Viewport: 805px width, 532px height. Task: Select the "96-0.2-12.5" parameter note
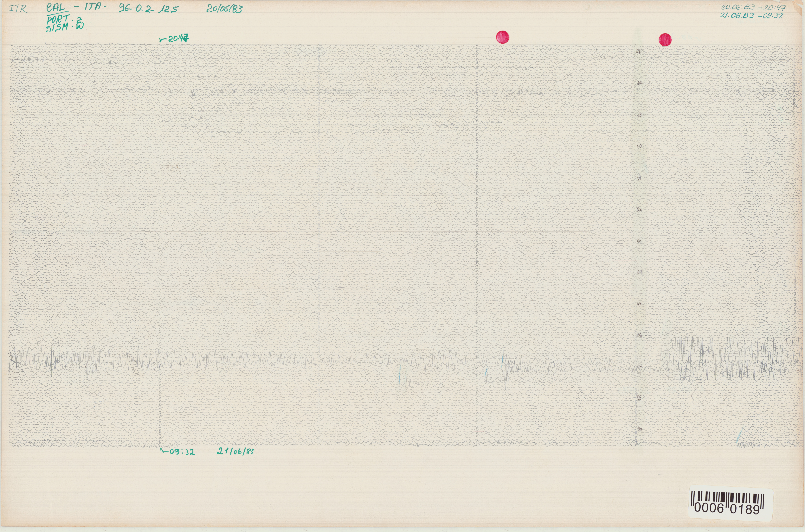pos(148,9)
